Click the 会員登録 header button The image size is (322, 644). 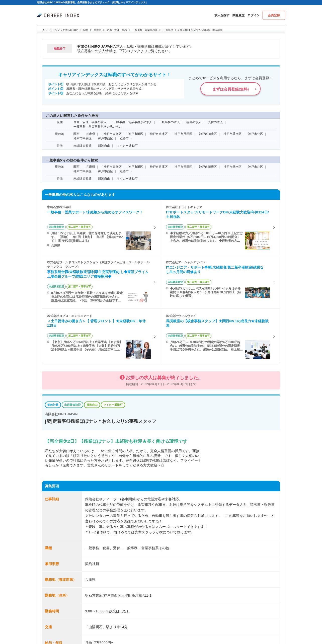(x=274, y=15)
